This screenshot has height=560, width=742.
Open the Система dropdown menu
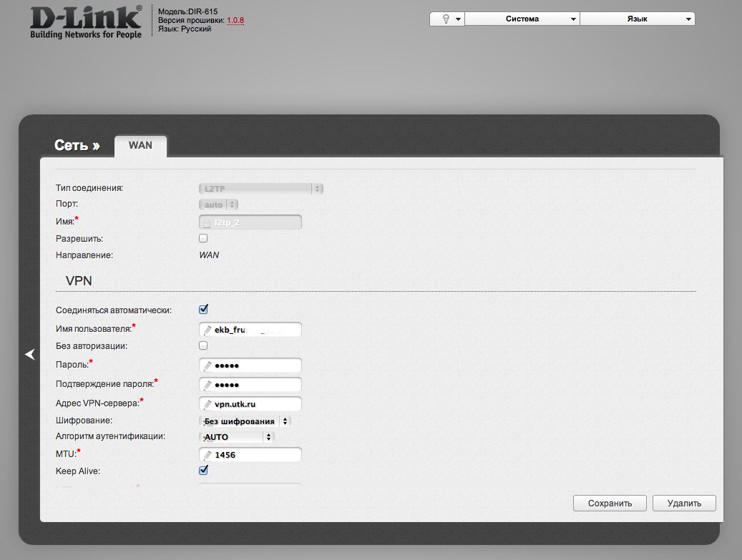(x=522, y=19)
